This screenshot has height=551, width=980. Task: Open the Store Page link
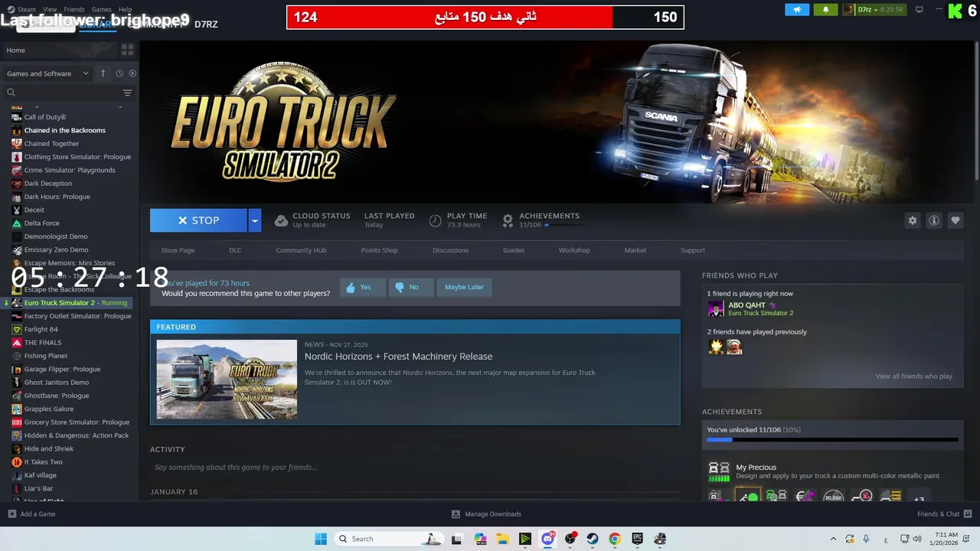[x=178, y=250]
